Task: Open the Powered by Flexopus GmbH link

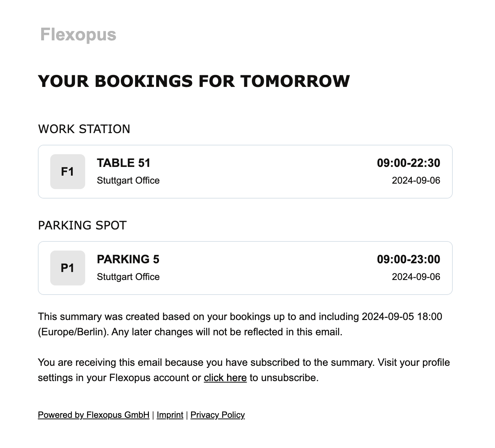Action: (94, 415)
